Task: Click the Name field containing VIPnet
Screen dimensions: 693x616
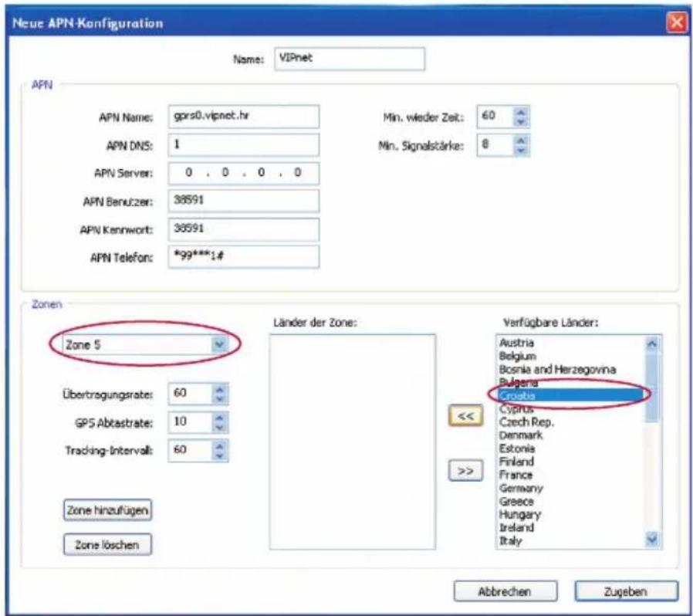Action: pos(350,59)
